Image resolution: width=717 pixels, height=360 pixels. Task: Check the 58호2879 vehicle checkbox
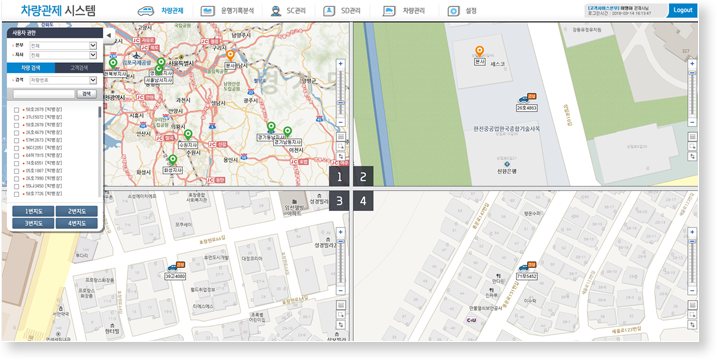coord(17,110)
